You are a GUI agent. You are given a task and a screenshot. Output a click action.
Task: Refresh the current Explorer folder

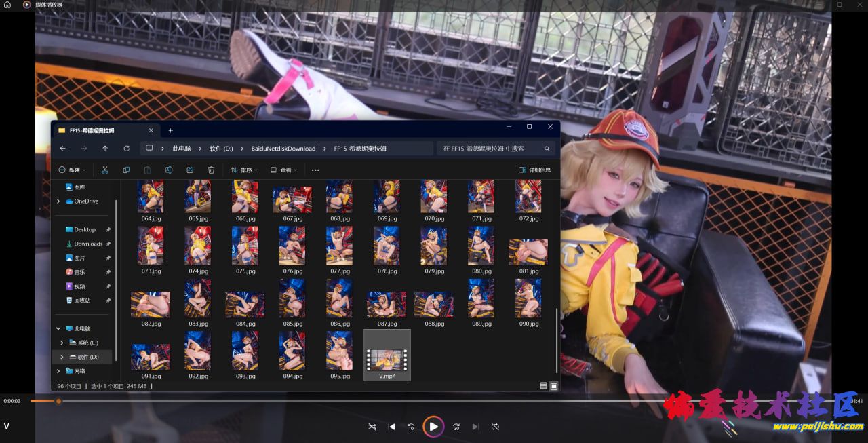pyautogui.click(x=126, y=148)
